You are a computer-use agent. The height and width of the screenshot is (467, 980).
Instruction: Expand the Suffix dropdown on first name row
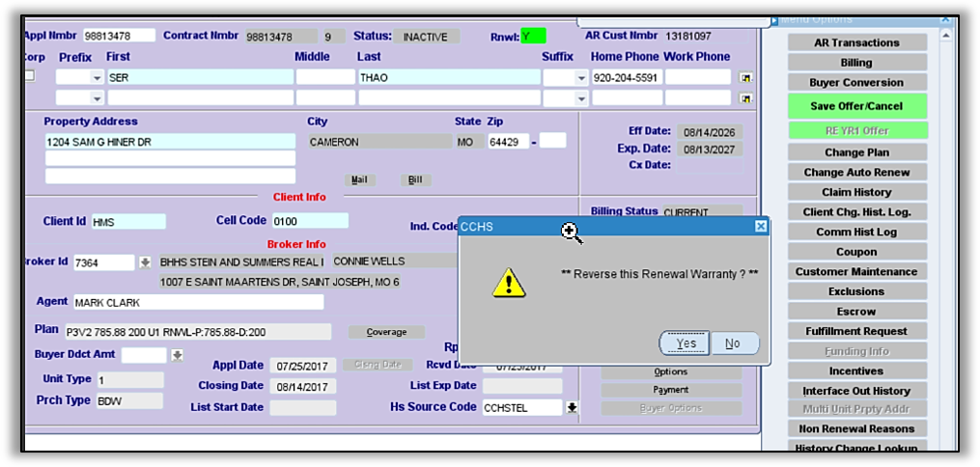click(x=582, y=78)
